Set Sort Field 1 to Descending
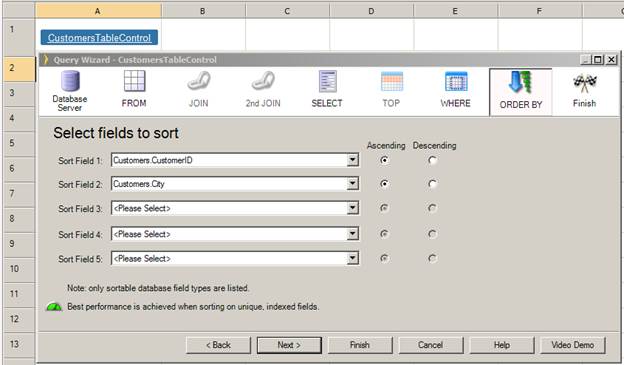 click(432, 160)
